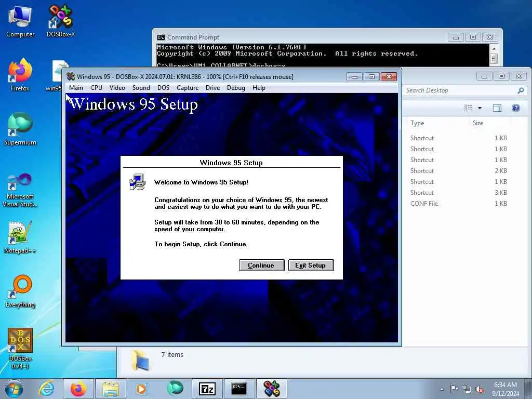Screen dimensions: 532x399
Task: Click the Command Prompt title icon
Action: 161,37
